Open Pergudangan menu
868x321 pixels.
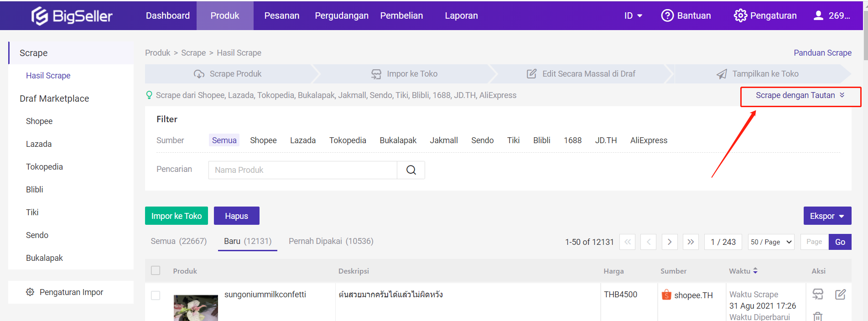tap(342, 16)
